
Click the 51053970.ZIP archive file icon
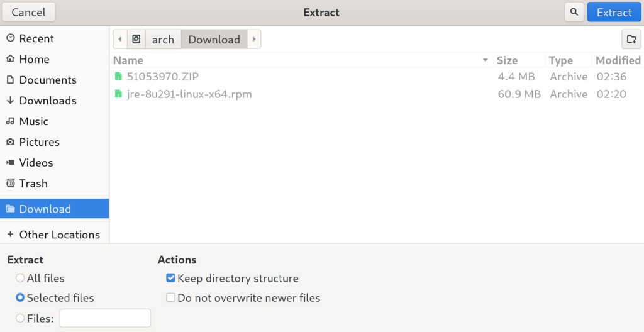(118, 77)
